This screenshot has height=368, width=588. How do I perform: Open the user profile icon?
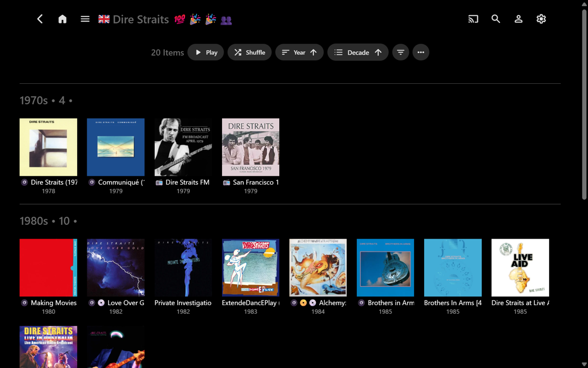point(518,19)
